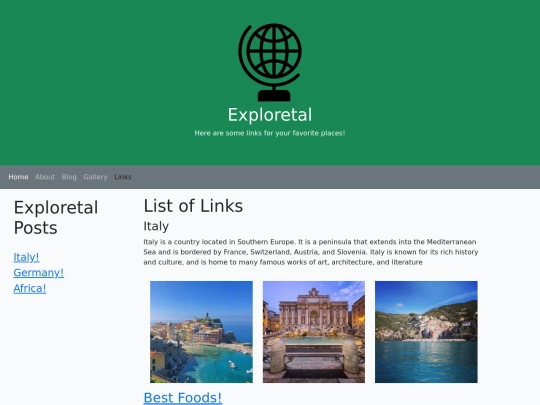Click the Trevi Fountain photo

point(314,332)
